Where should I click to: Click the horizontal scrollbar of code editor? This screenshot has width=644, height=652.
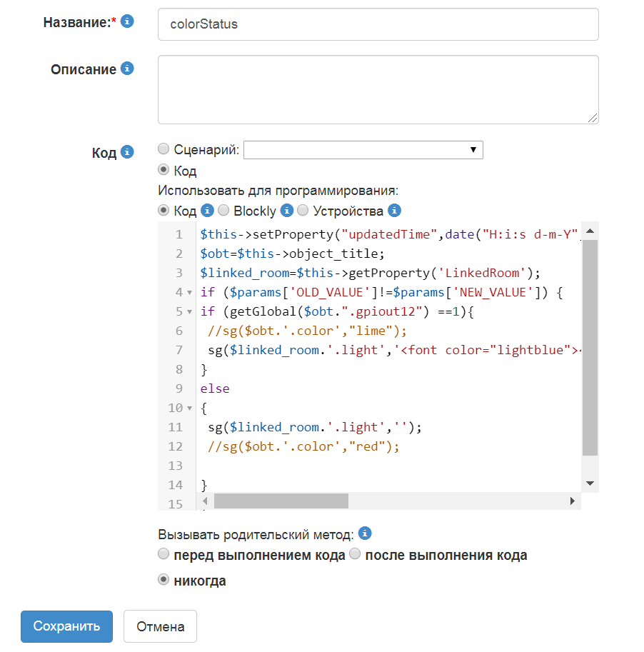click(281, 501)
